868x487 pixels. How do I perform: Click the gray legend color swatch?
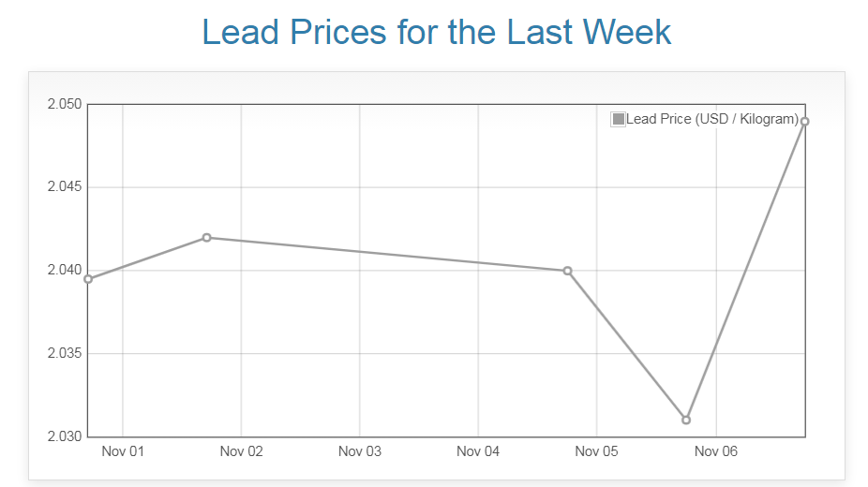[x=618, y=119]
